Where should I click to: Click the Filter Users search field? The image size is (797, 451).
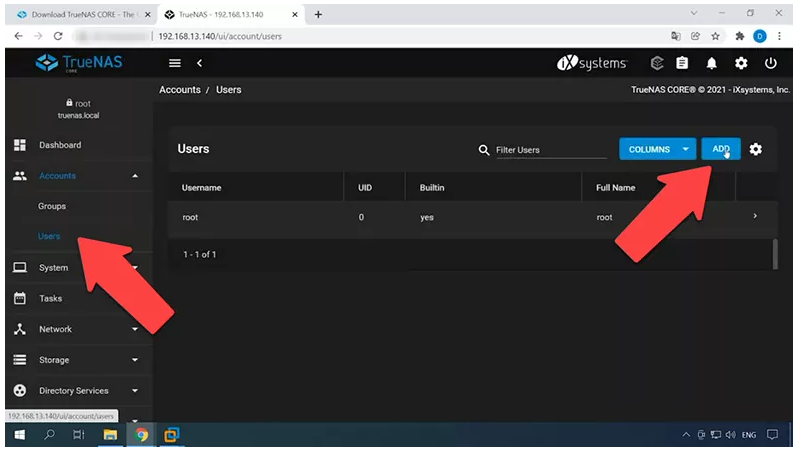[x=551, y=150]
